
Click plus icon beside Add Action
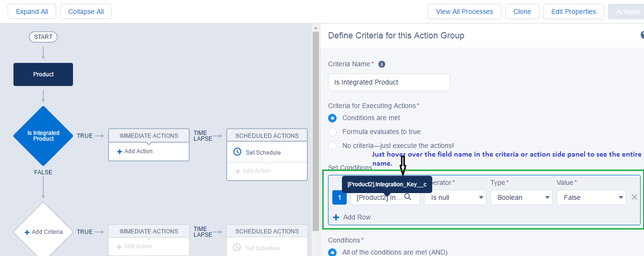point(120,151)
